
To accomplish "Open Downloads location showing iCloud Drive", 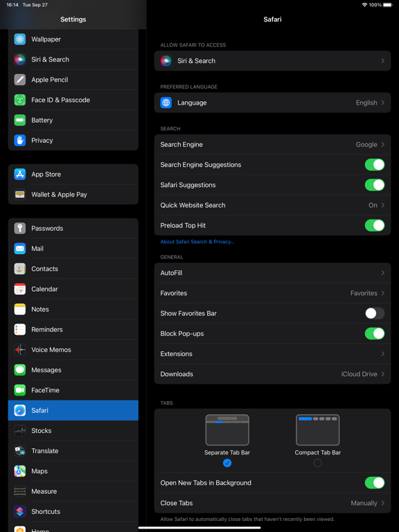I will click(x=272, y=374).
